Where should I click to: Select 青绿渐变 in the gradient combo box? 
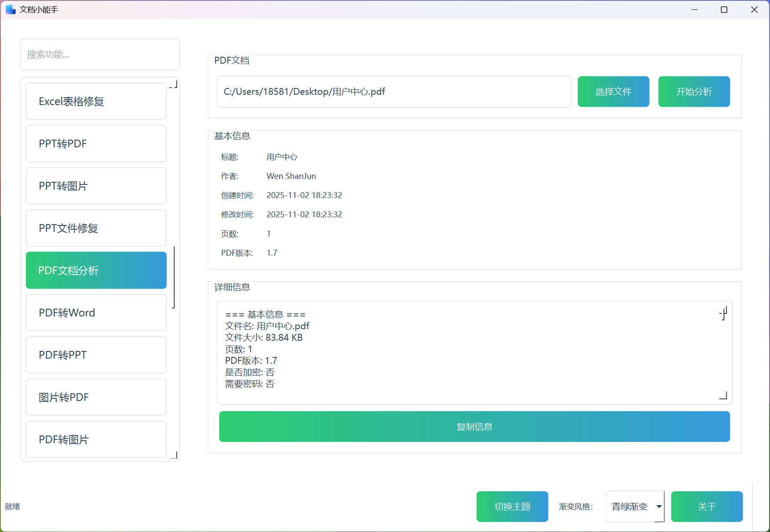630,506
